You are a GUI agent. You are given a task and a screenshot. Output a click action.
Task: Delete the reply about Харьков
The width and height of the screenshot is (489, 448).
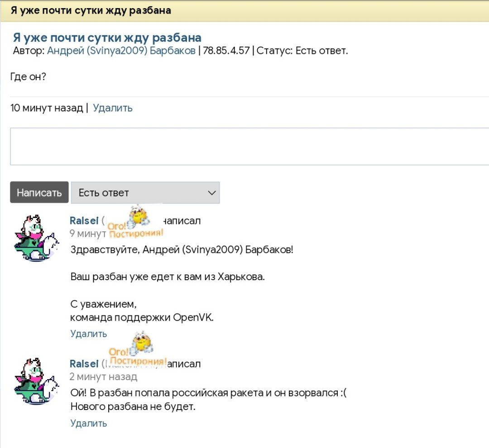tap(89, 334)
